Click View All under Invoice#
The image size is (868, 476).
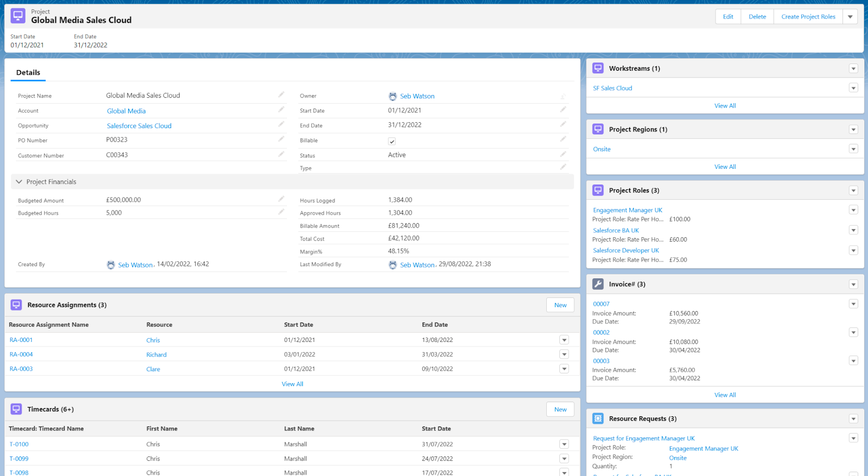coord(725,395)
